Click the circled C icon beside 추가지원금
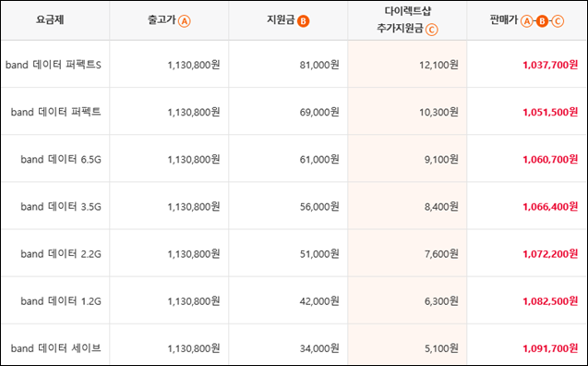The width and height of the screenshot is (588, 366). coord(432,30)
